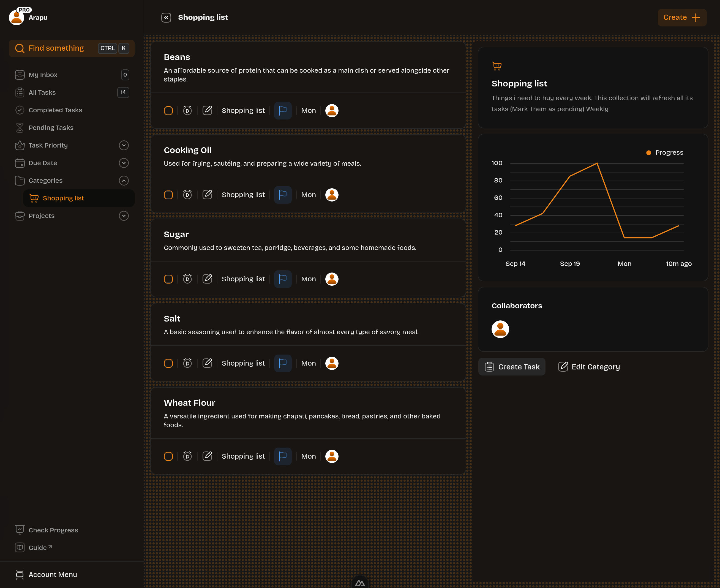
Task: Mark Cooking Oil task as complete
Action: pos(168,195)
